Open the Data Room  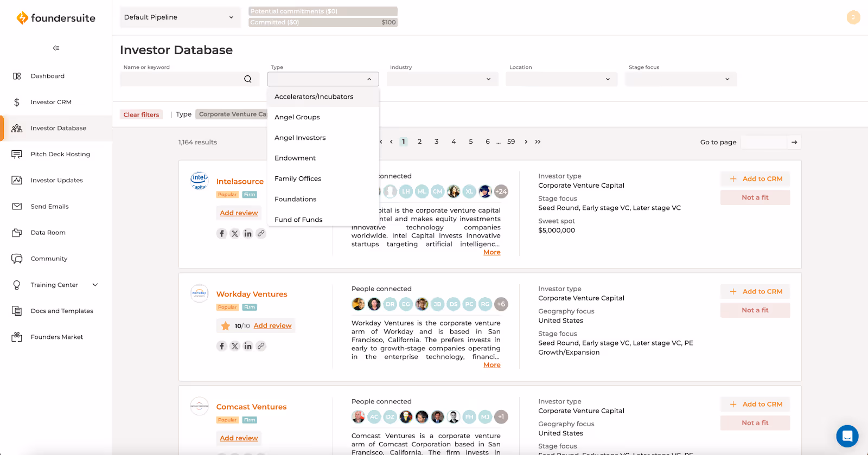pyautogui.click(x=48, y=233)
